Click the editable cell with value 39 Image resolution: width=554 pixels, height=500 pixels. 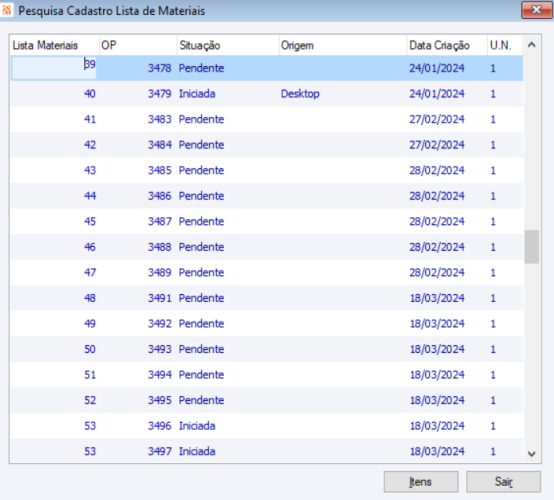[54, 67]
